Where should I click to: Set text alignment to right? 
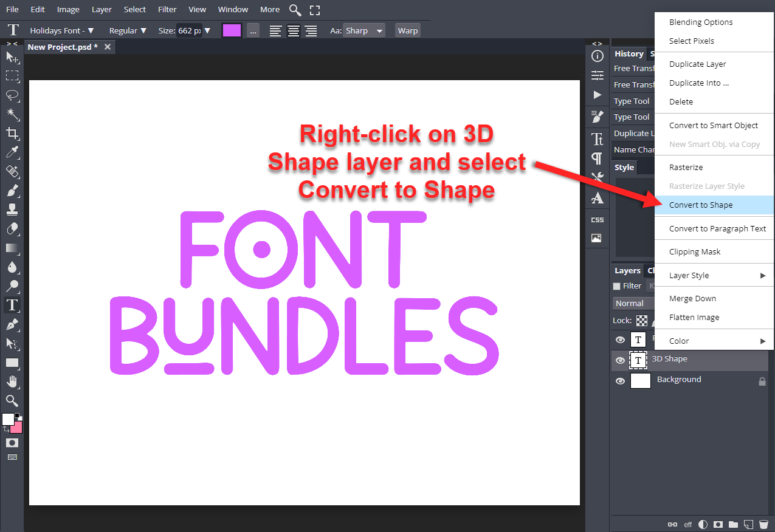point(311,30)
